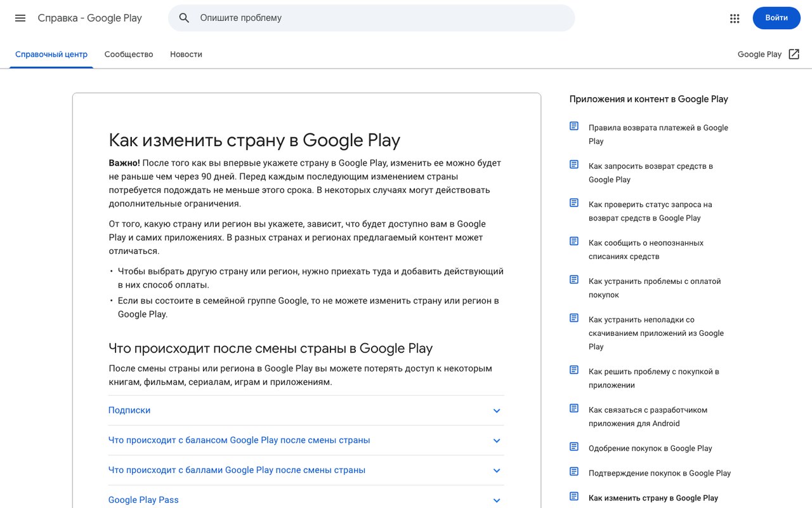This screenshot has height=508, width=812.
Task: Open the Google apps grid
Action: coord(735,18)
